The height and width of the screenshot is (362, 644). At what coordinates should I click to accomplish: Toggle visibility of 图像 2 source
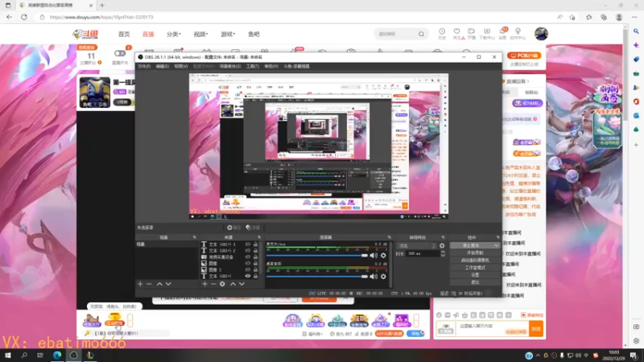click(x=248, y=269)
